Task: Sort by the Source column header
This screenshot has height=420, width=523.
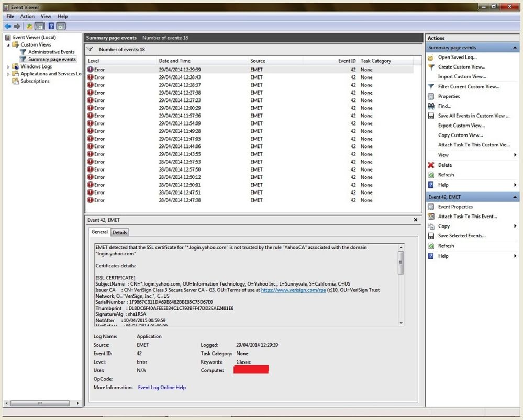Action: 275,61
